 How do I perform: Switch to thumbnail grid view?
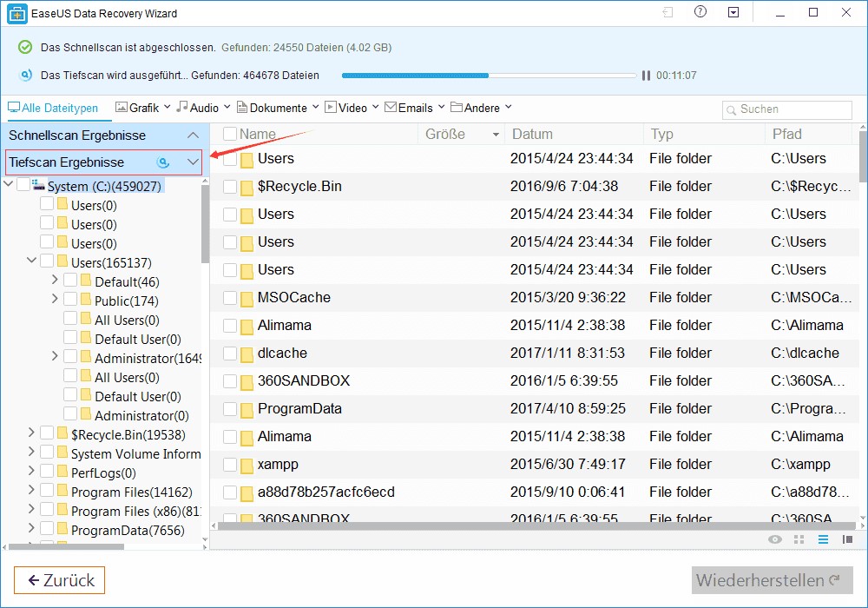(x=799, y=539)
